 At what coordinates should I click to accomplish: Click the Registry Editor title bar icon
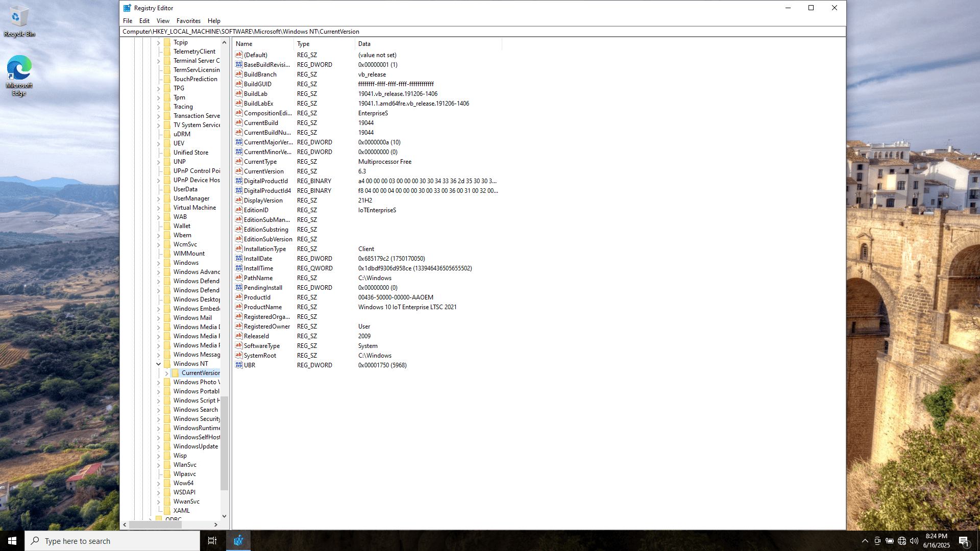coord(127,8)
